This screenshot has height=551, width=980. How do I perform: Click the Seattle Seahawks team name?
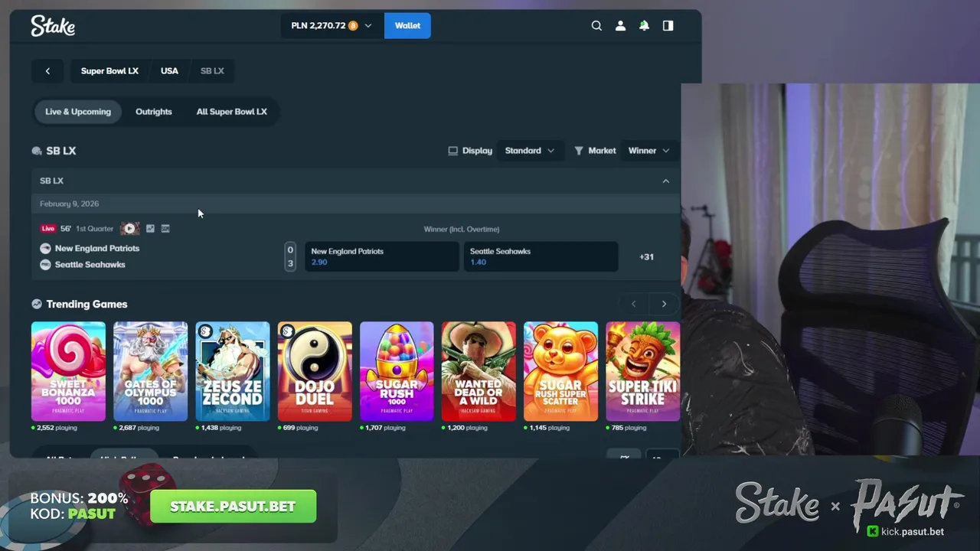[90, 264]
